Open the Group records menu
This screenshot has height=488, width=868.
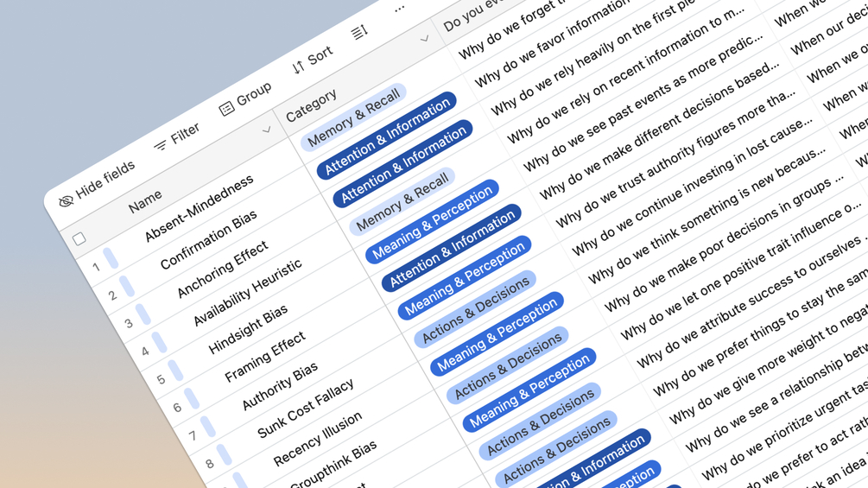(x=245, y=98)
